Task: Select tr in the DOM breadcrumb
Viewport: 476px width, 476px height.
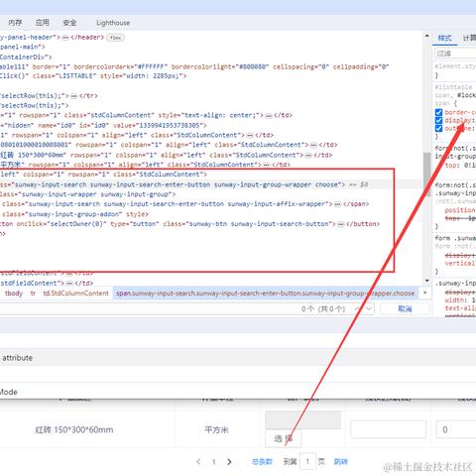Action: (x=33, y=294)
